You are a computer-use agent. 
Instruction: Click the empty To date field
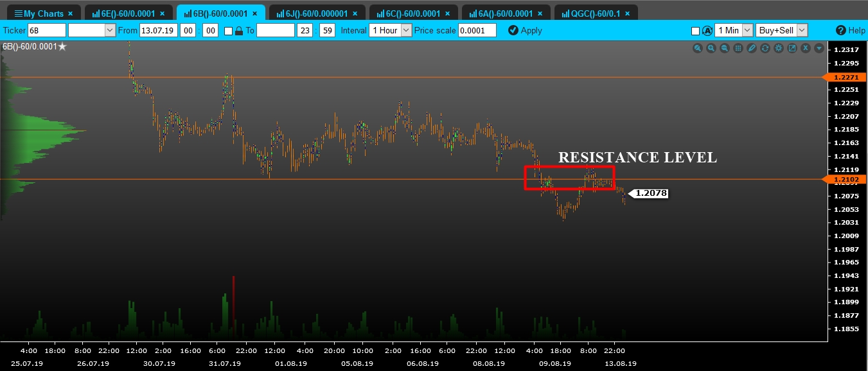point(276,30)
